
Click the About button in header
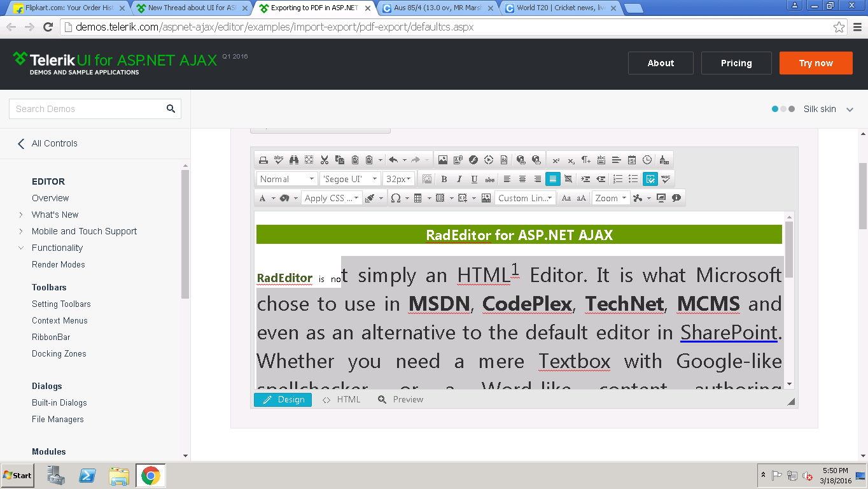661,63
